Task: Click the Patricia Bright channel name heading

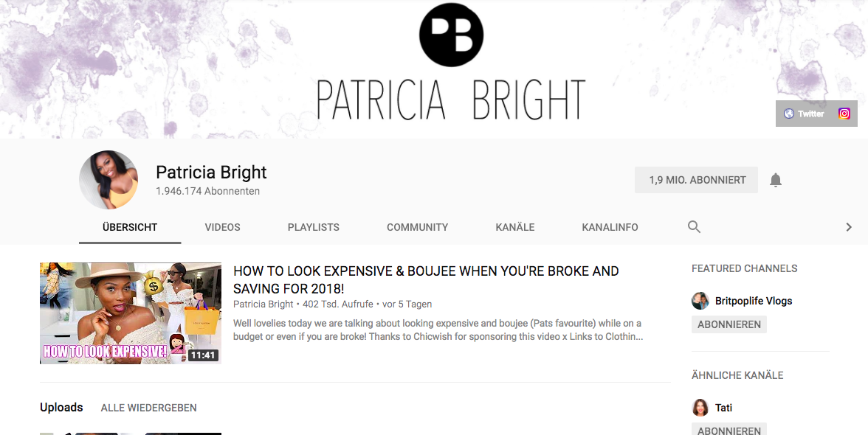Action: (211, 173)
